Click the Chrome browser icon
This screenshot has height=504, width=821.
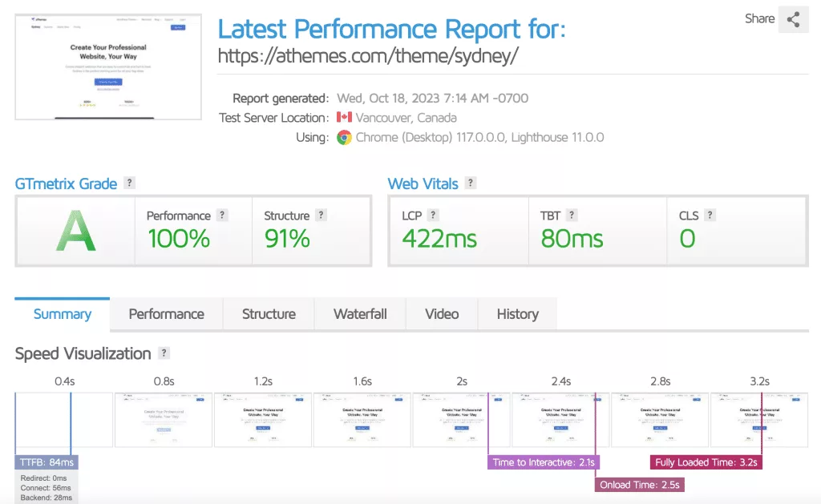click(x=344, y=137)
